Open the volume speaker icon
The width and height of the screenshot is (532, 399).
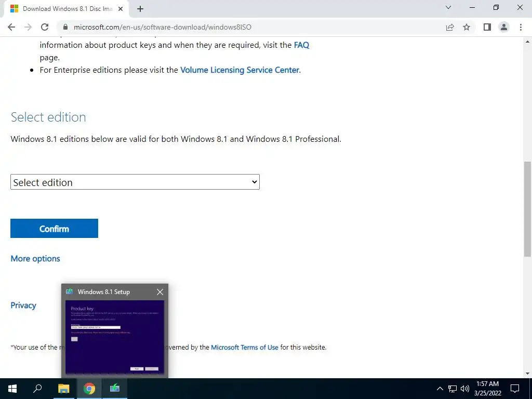pyautogui.click(x=465, y=389)
